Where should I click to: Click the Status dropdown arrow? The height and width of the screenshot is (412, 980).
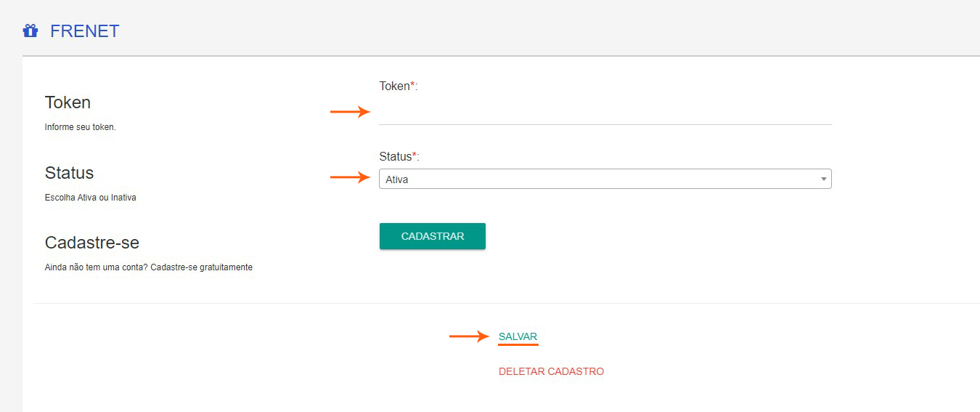tap(823, 179)
